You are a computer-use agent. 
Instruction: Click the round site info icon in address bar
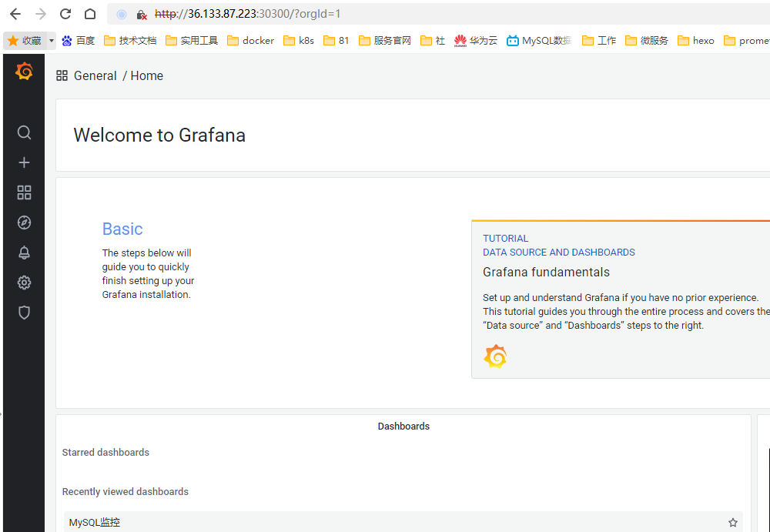[x=122, y=15]
